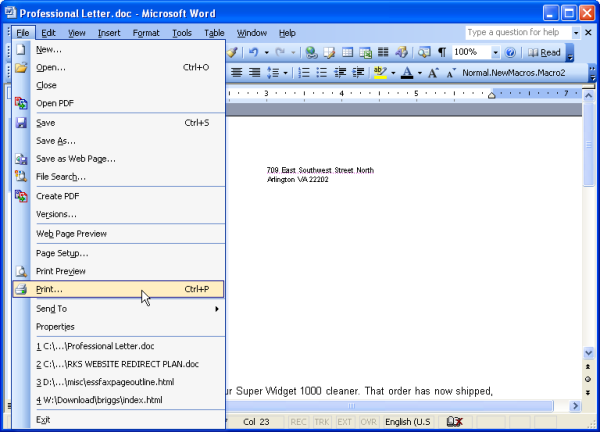
Task: Click the Insert Hyperlink globe icon
Action: (x=311, y=52)
